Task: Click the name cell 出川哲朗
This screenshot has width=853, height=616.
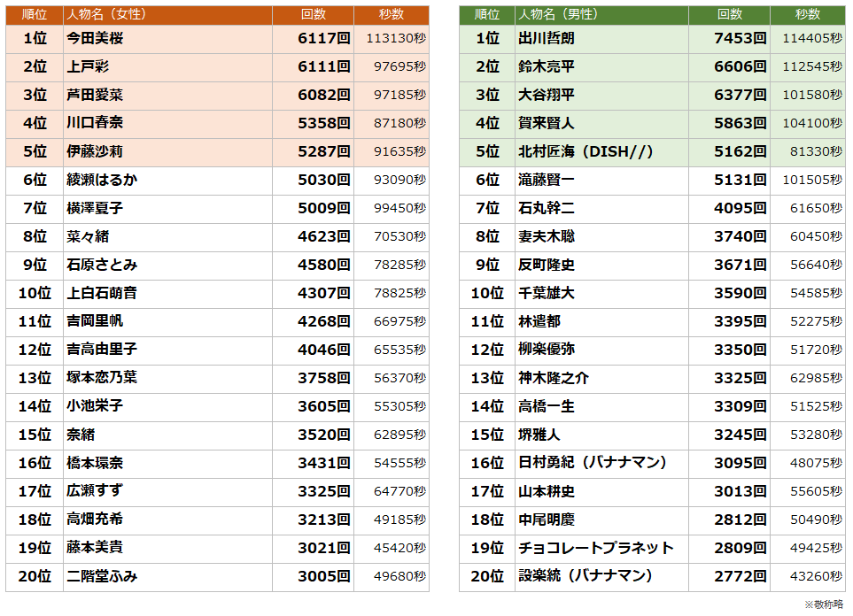Action: [x=547, y=39]
